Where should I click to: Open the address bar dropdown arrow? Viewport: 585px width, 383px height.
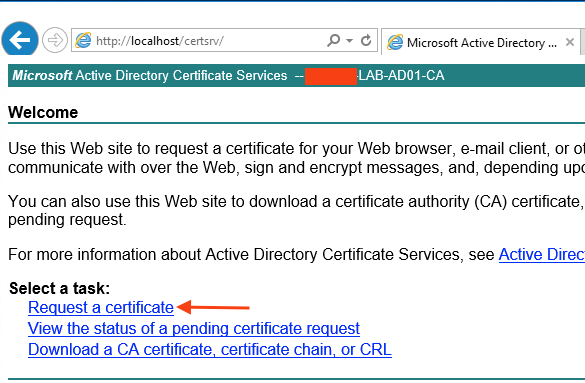pos(350,40)
